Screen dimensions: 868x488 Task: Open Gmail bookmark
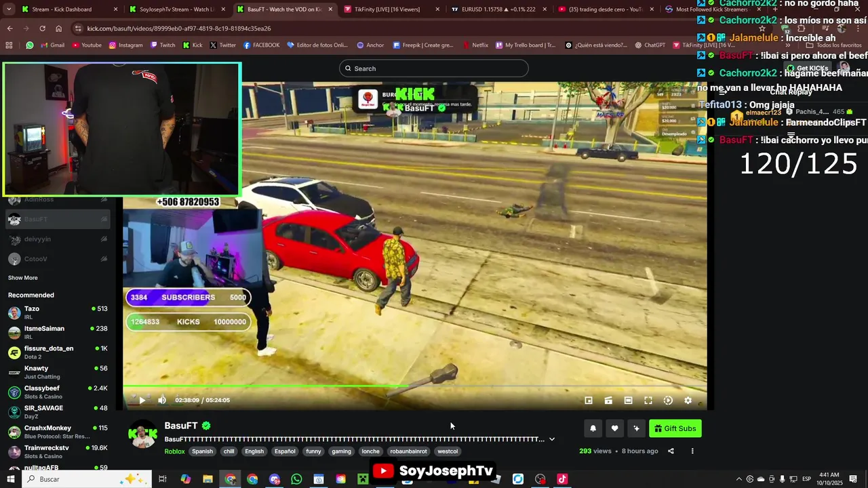(x=52, y=45)
